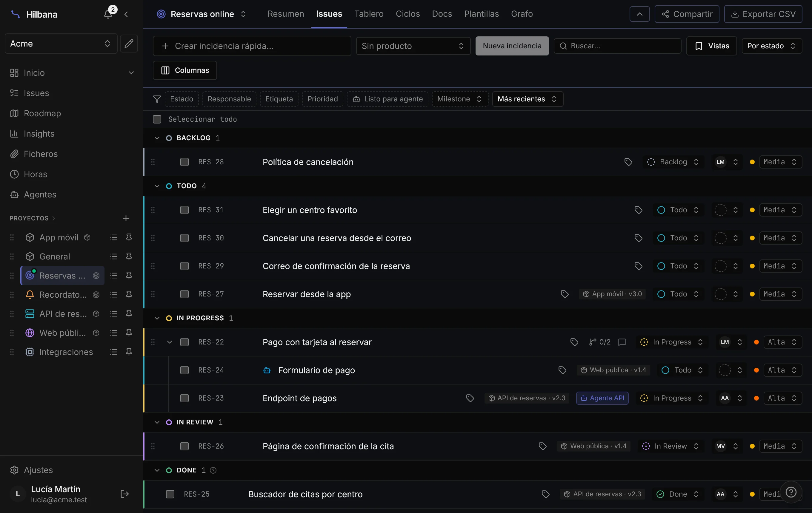Open the help question mark button
Screen dimensions: 812x513
point(791,492)
